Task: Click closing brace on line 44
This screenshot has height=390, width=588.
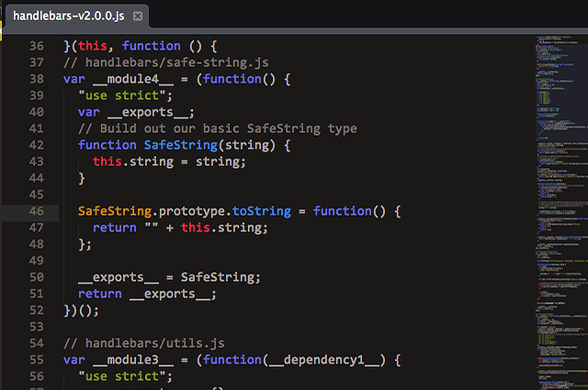Action: [x=82, y=178]
